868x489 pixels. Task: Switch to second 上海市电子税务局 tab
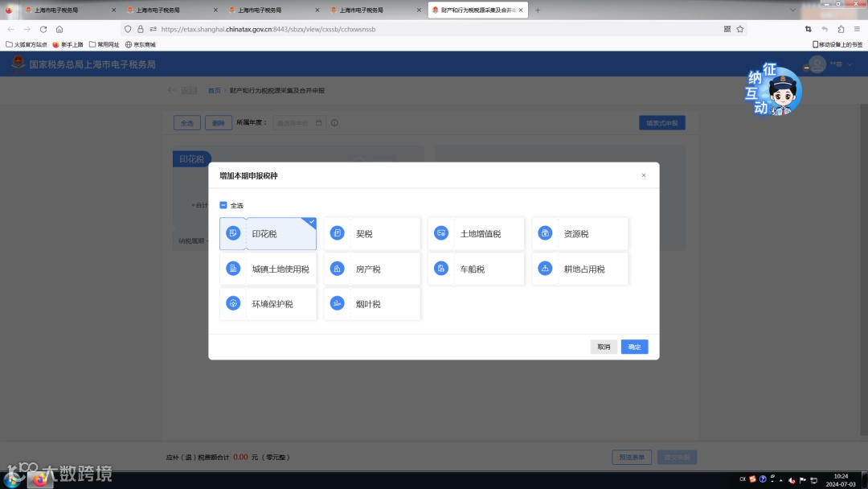[170, 10]
